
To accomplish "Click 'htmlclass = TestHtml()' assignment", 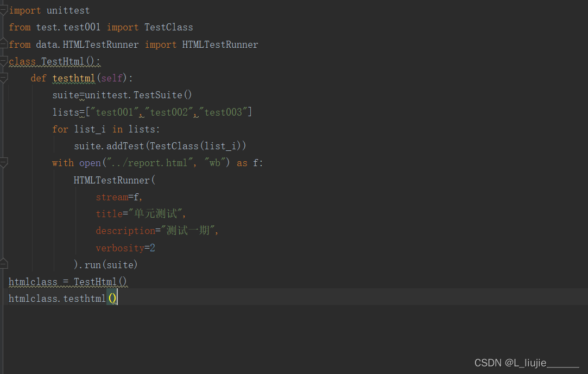I will tap(68, 282).
